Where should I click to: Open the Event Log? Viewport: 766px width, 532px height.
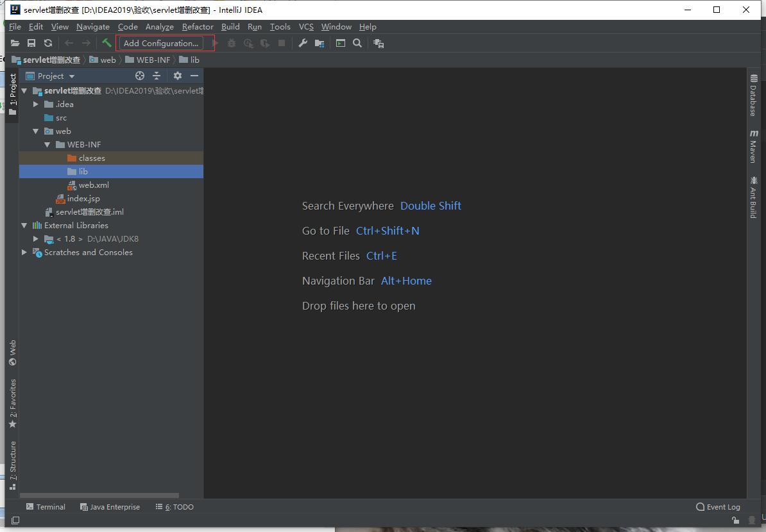click(x=718, y=507)
